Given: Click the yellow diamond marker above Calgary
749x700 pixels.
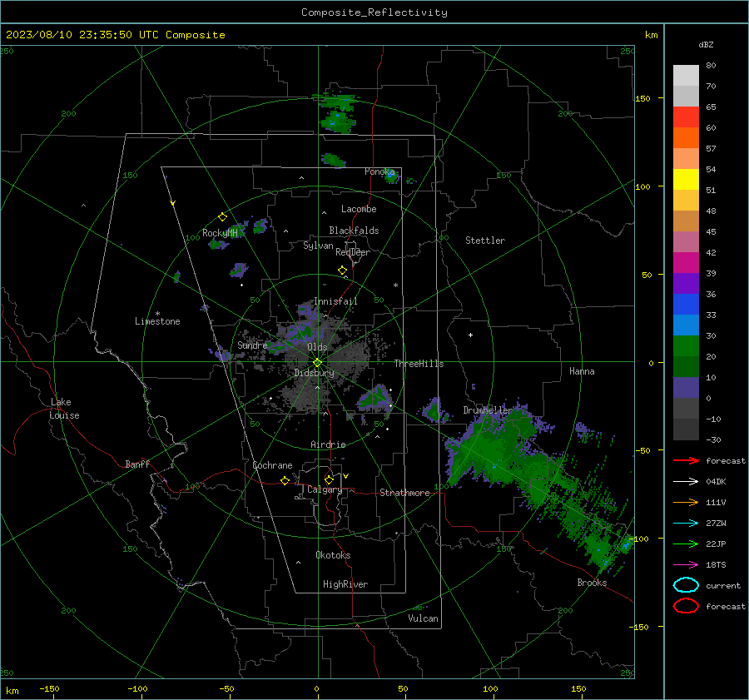Looking at the screenshot, I should (x=329, y=479).
